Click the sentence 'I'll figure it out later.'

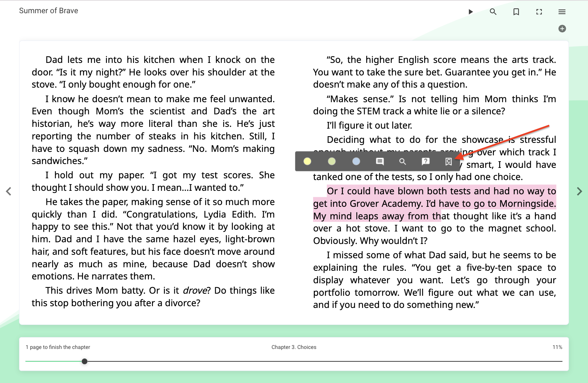pos(369,125)
